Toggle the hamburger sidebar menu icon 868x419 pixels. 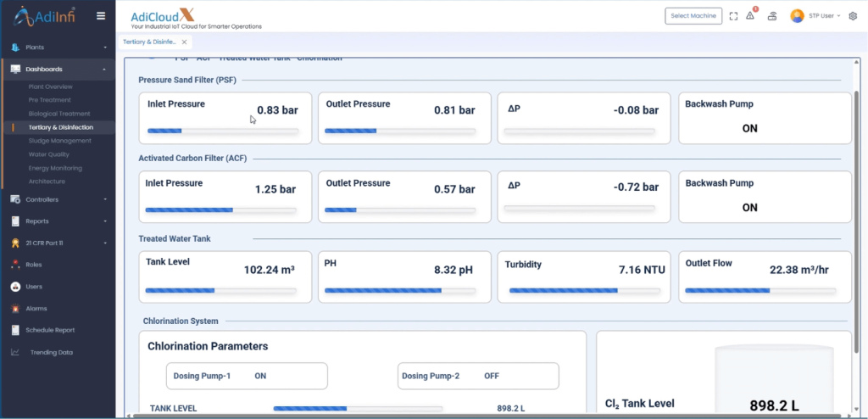point(101,16)
